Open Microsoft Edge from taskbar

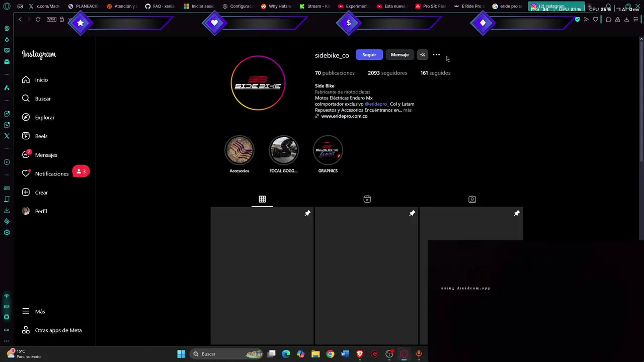[x=286, y=354]
